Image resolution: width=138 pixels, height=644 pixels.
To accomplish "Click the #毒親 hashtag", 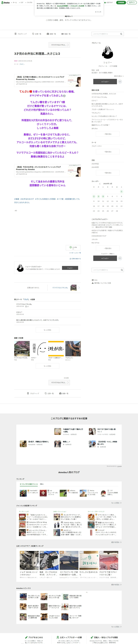I will point(17,199).
